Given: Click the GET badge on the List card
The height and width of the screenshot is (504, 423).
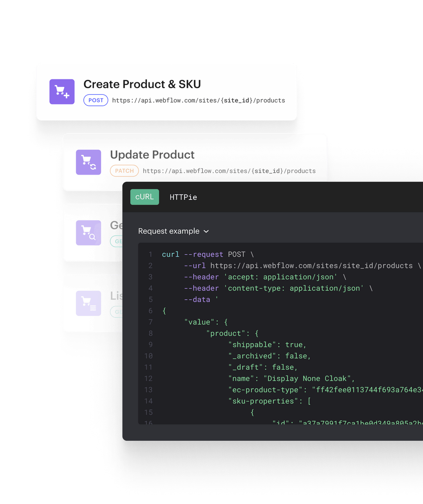Looking at the screenshot, I should pyautogui.click(x=117, y=312).
